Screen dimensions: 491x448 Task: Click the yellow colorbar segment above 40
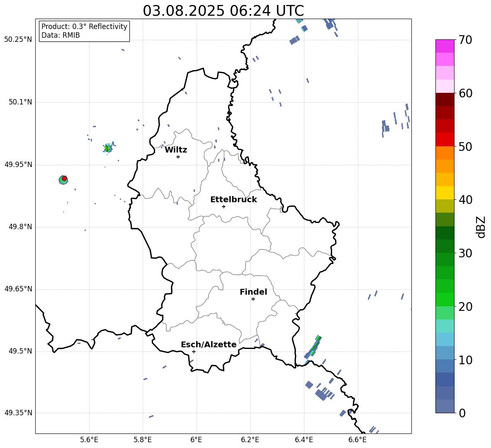pos(445,193)
